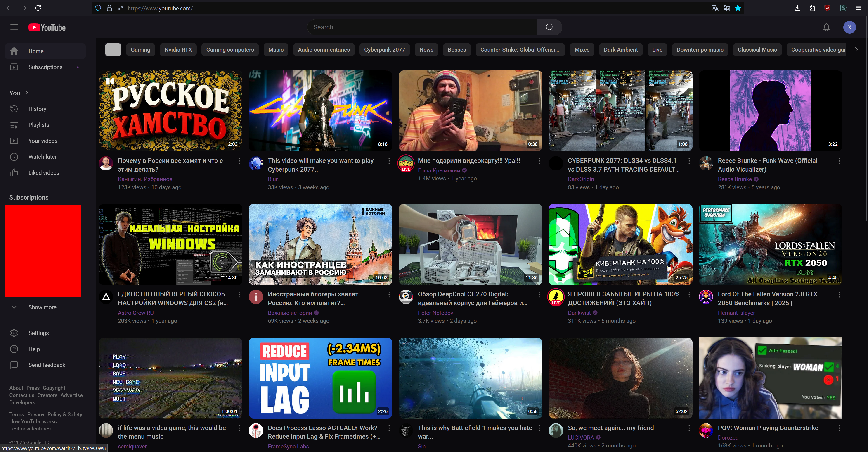Screen dimensions: 868x452
Task: Select the Nvidia RTX chip
Action: pyautogui.click(x=178, y=50)
